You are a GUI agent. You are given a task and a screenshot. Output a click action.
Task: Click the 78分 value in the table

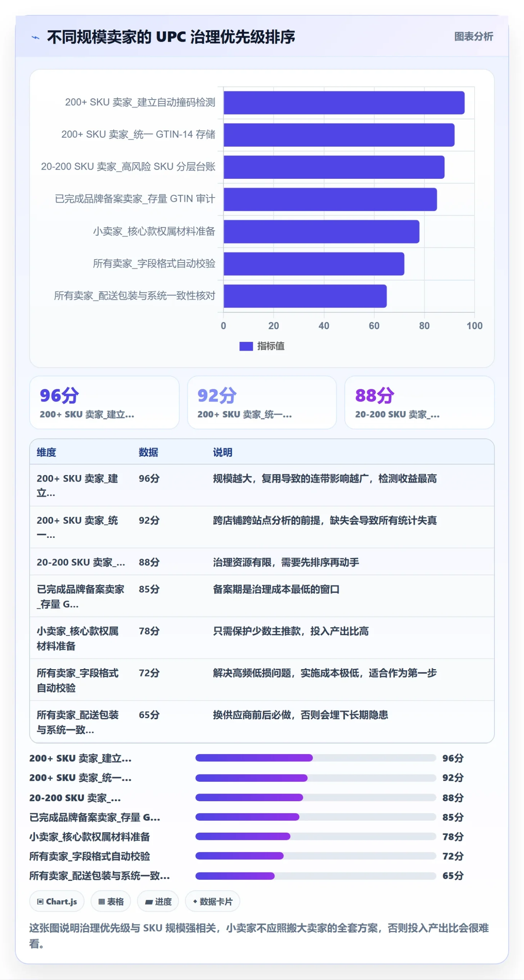tap(149, 631)
